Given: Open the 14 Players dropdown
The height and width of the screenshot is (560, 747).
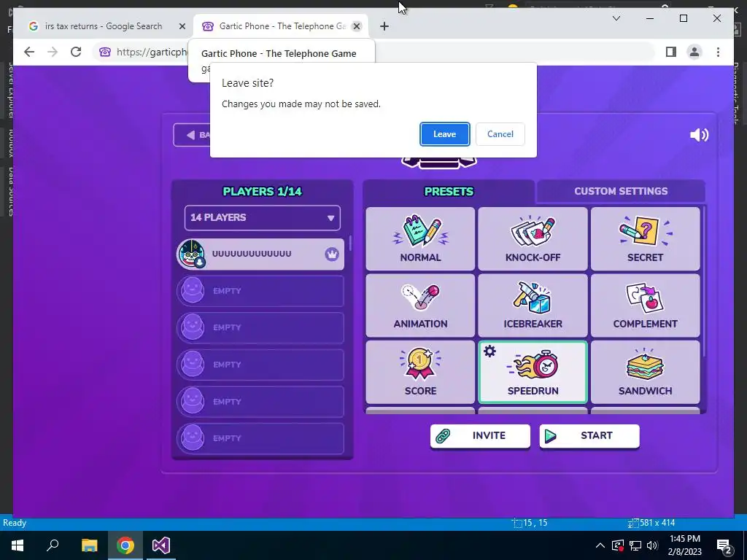Looking at the screenshot, I should (263, 217).
